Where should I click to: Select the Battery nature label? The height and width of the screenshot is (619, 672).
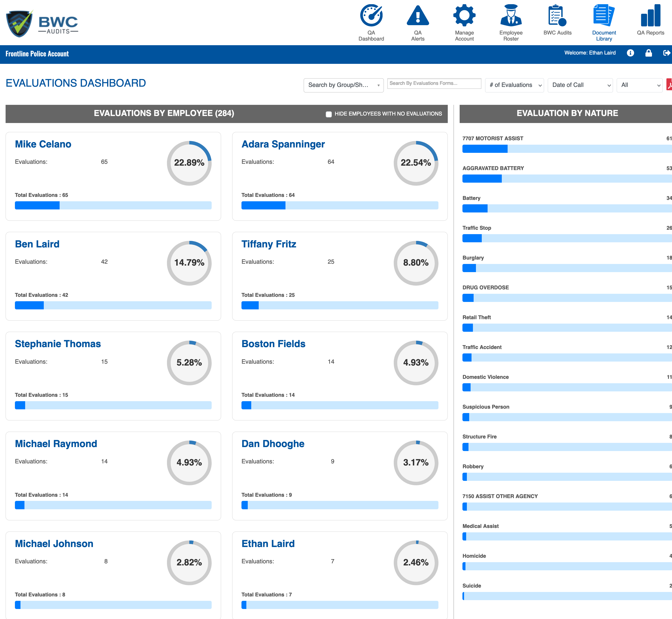471,198
